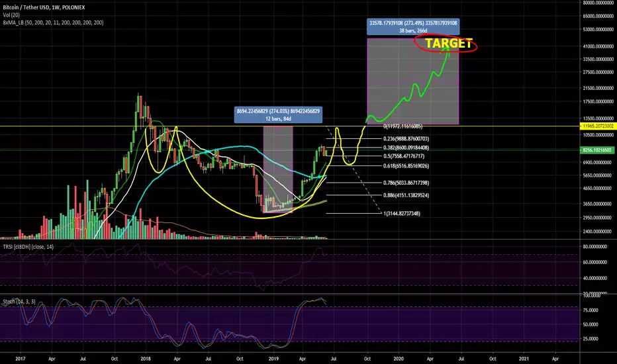Click the 10500 price axis tick
Image resolution: width=617 pixels, height=364 pixels.
point(598,135)
